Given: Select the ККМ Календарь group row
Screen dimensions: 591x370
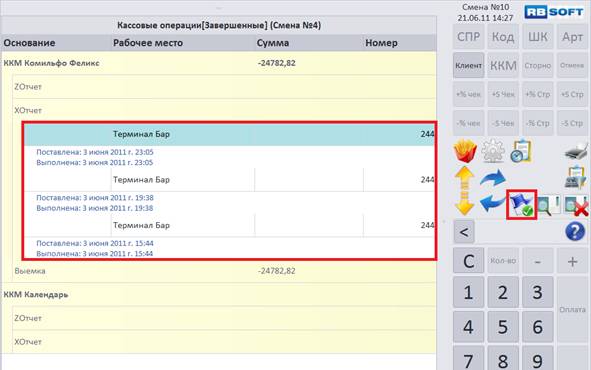Looking at the screenshot, I should click(x=219, y=294).
